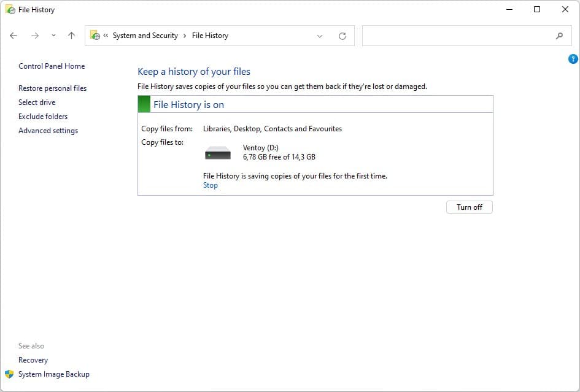
Task: Turn off File History
Action: tap(470, 207)
